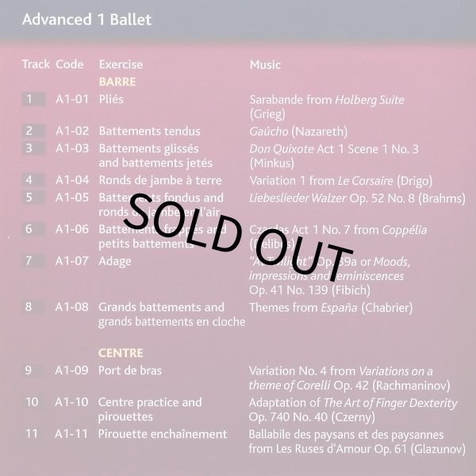Select track 4 number box

[33, 180]
